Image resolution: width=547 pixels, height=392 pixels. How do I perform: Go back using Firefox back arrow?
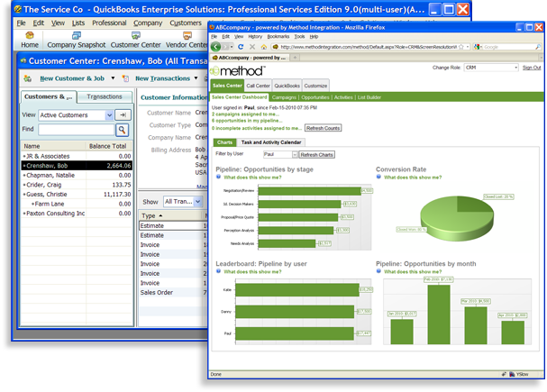click(216, 46)
